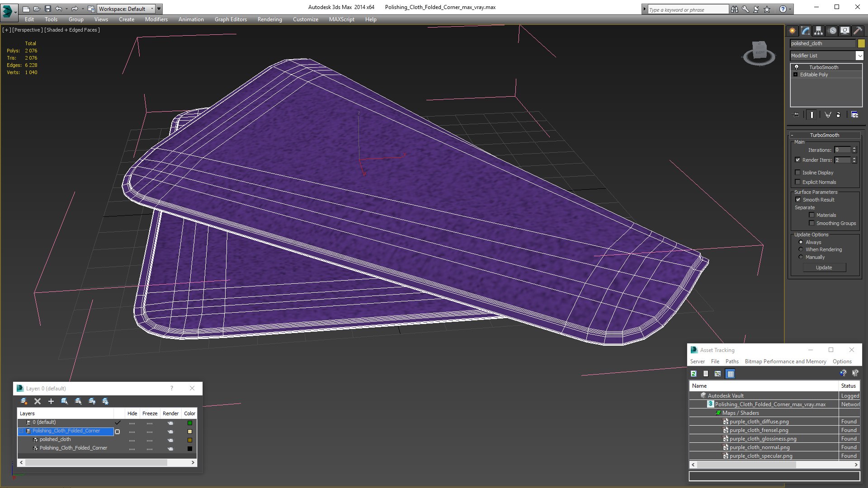Select the When Rendering radio button
This screenshot has height=488, width=868.
(x=801, y=249)
